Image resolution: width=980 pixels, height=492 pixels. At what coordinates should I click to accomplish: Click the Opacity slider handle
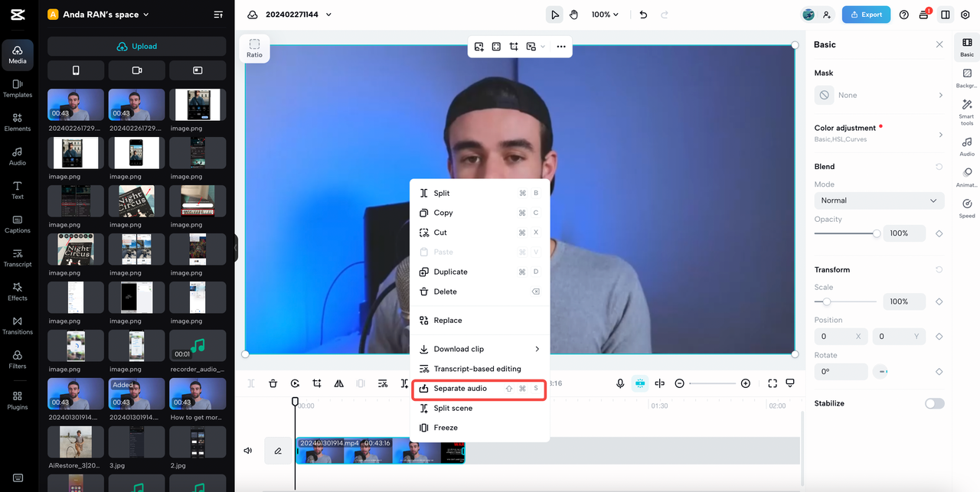click(x=877, y=233)
